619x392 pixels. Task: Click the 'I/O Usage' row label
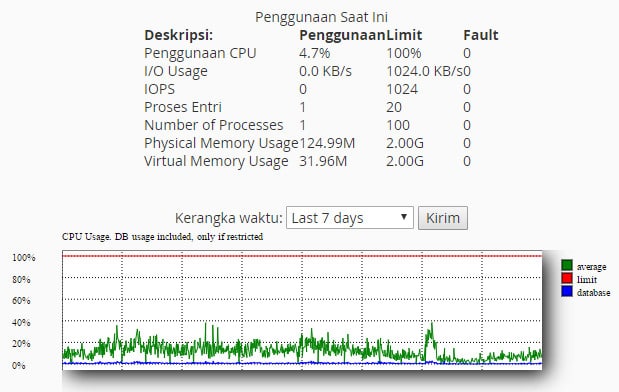coord(176,71)
